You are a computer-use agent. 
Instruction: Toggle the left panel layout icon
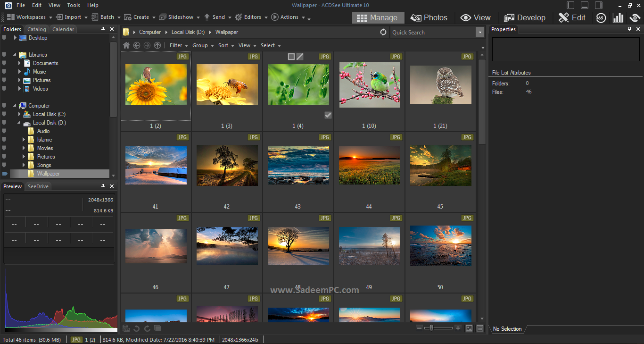570,5
